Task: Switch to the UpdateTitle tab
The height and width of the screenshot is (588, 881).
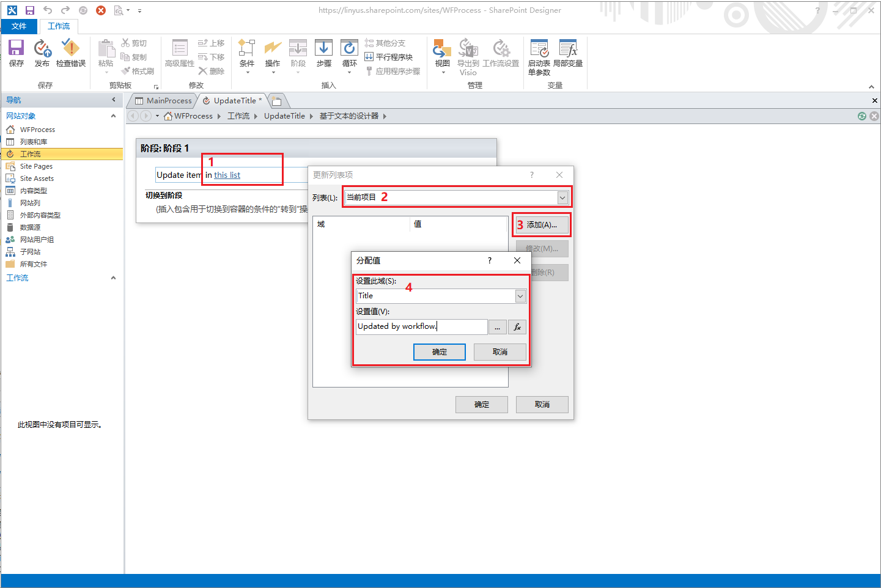Action: (233, 101)
